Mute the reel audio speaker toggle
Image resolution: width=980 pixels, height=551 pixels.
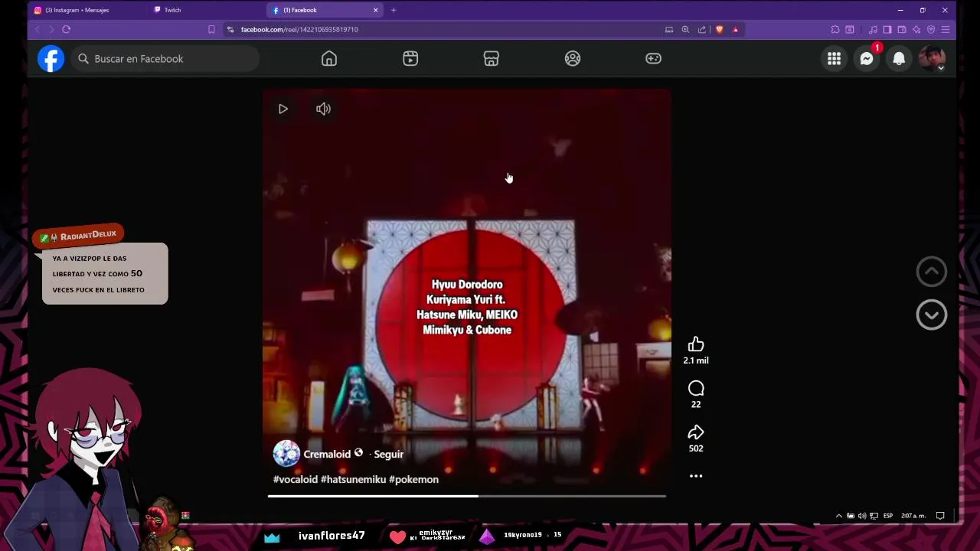coord(324,109)
